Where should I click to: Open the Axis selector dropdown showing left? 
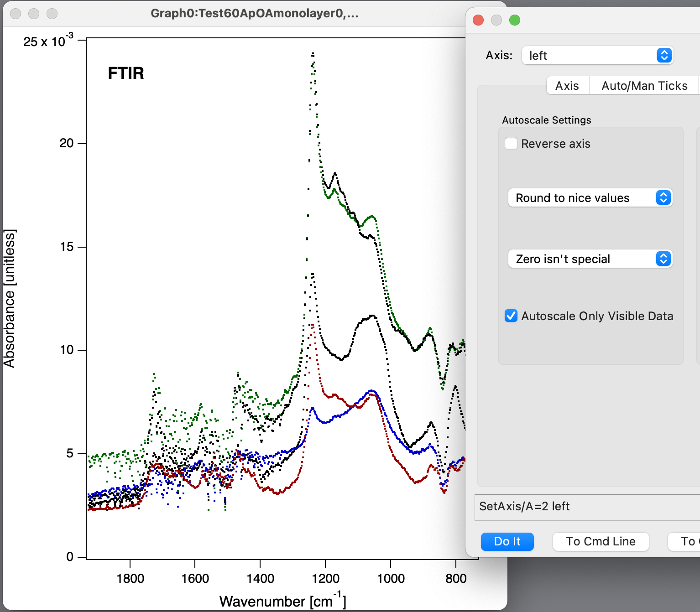[597, 56]
